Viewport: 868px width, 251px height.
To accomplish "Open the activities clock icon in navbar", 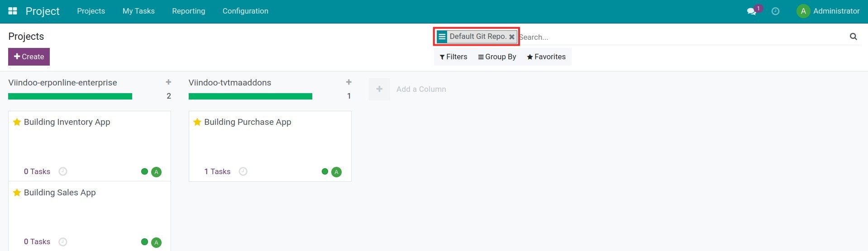I will pos(775,11).
